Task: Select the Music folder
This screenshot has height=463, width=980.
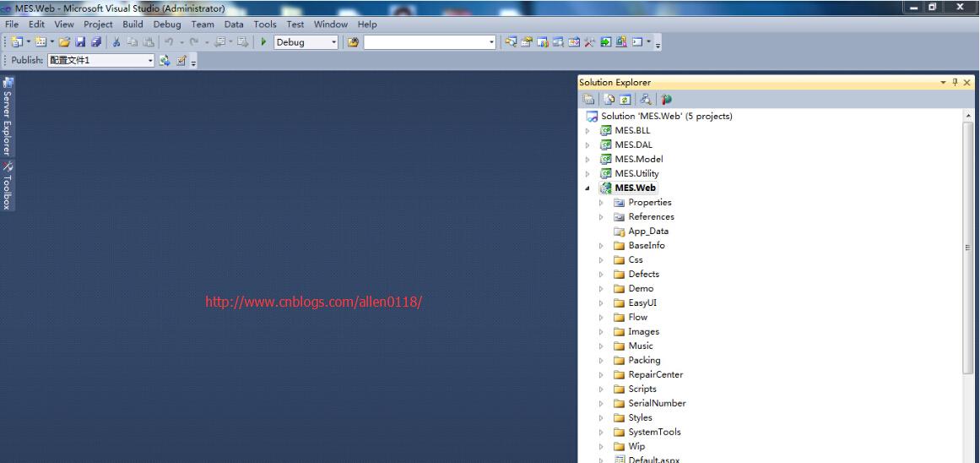Action: click(x=641, y=346)
